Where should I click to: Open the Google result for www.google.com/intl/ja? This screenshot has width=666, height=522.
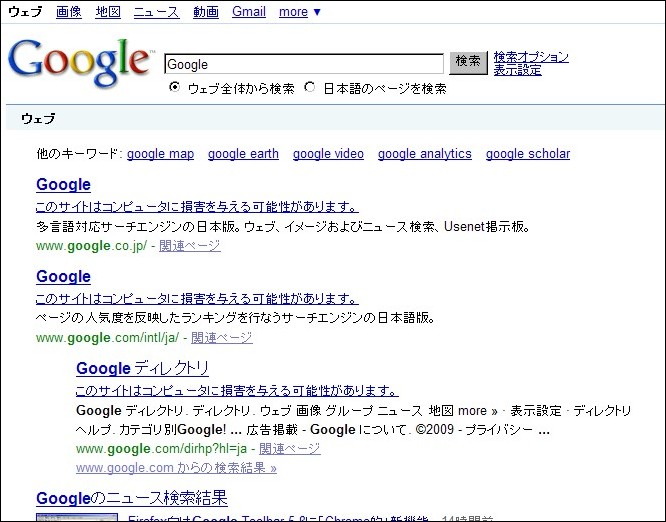pos(63,277)
